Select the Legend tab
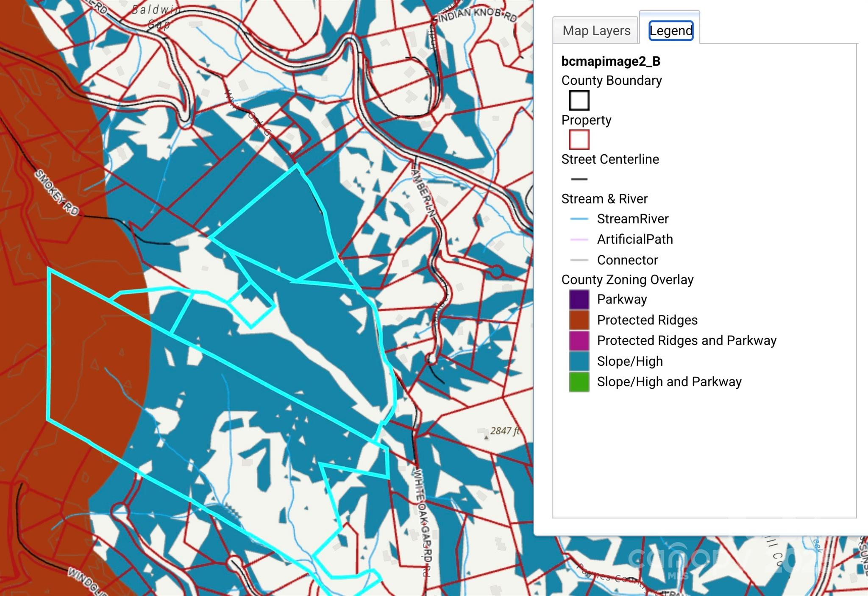Viewport: 868px width, 596px height. pyautogui.click(x=670, y=31)
